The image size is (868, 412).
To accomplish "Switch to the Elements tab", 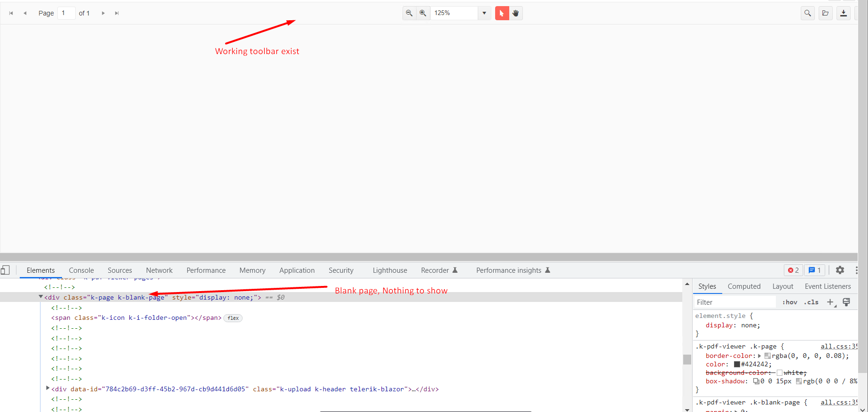I will [x=41, y=270].
